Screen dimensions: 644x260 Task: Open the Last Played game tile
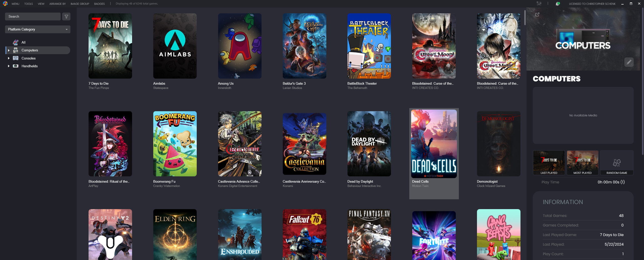coord(549,163)
